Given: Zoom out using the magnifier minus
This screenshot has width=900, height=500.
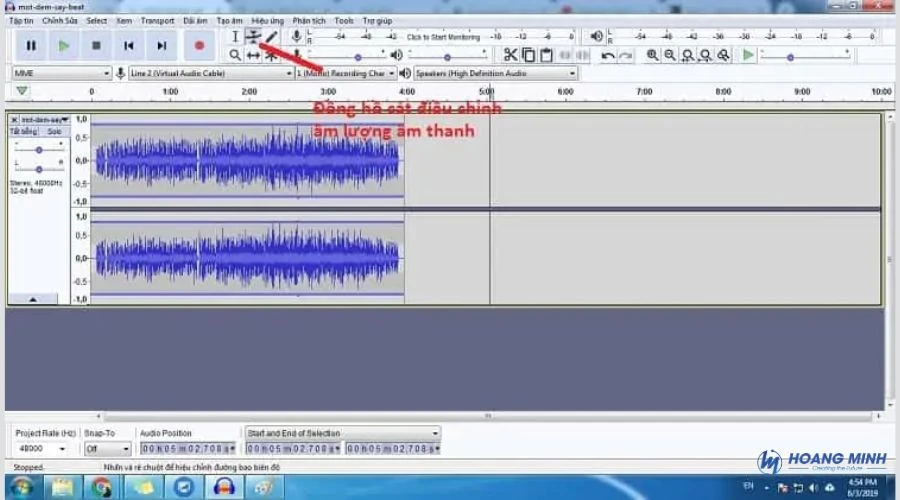Looking at the screenshot, I should tap(670, 55).
